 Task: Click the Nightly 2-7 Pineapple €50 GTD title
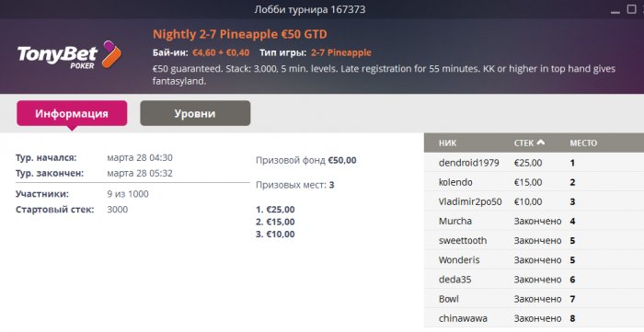click(240, 34)
